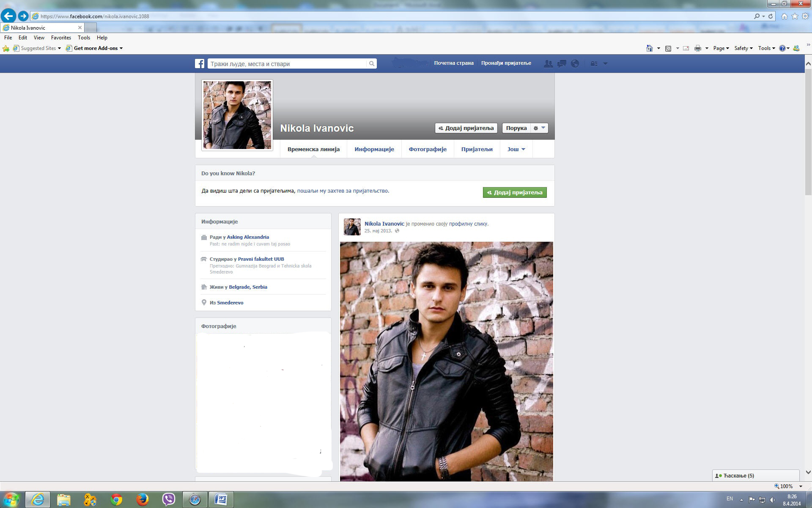
Task: Expand the gear dropdown beside Порука
Action: (x=539, y=128)
